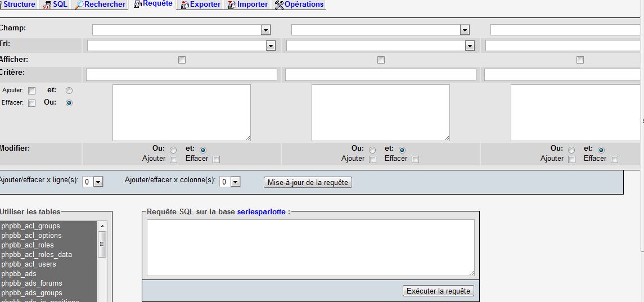Screen dimensions: 644x302
Task: Open the first Champ dropdown
Action: (x=265, y=30)
